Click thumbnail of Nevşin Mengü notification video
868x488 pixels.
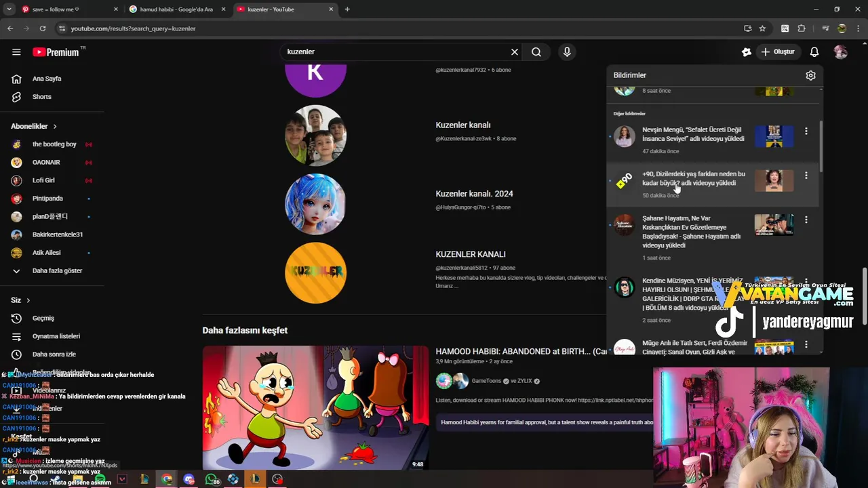pos(774,136)
